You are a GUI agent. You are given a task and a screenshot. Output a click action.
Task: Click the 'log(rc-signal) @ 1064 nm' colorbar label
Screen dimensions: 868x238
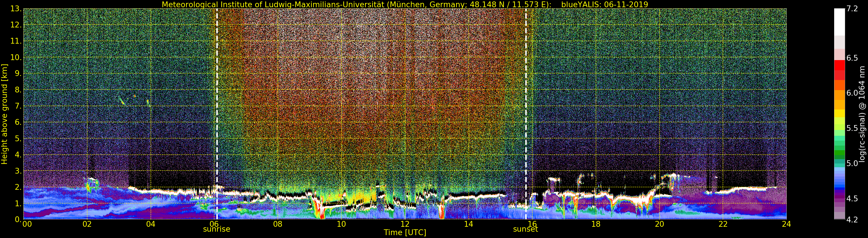862,114
